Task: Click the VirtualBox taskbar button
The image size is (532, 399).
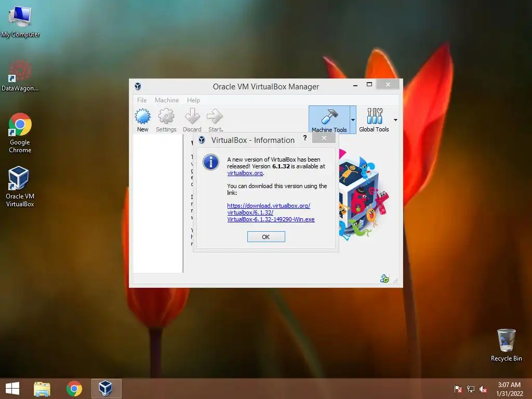Action: click(x=106, y=389)
